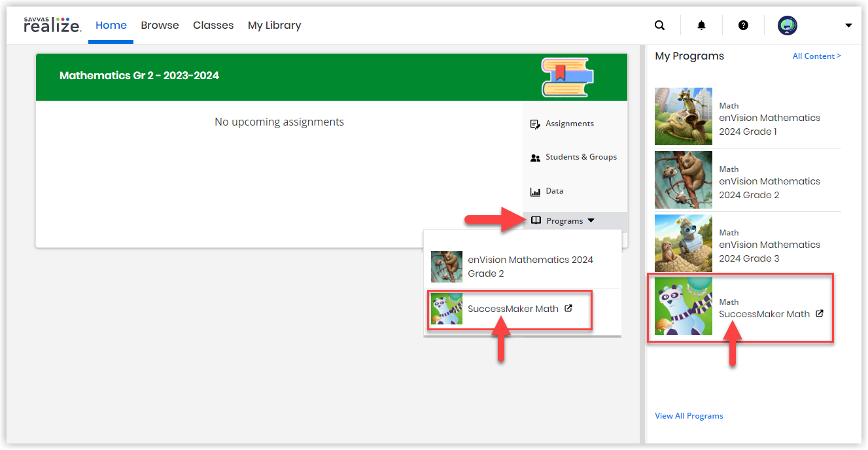Click the Savvas Realize logo
Image resolution: width=868 pixels, height=450 pixels.
(52, 24)
